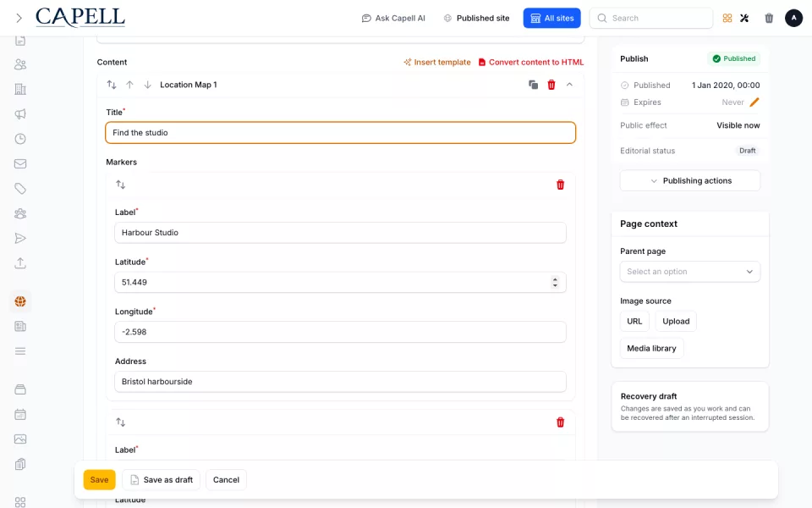812x508 pixels.
Task: Open the clock icon in the sidebar
Action: coord(20,139)
